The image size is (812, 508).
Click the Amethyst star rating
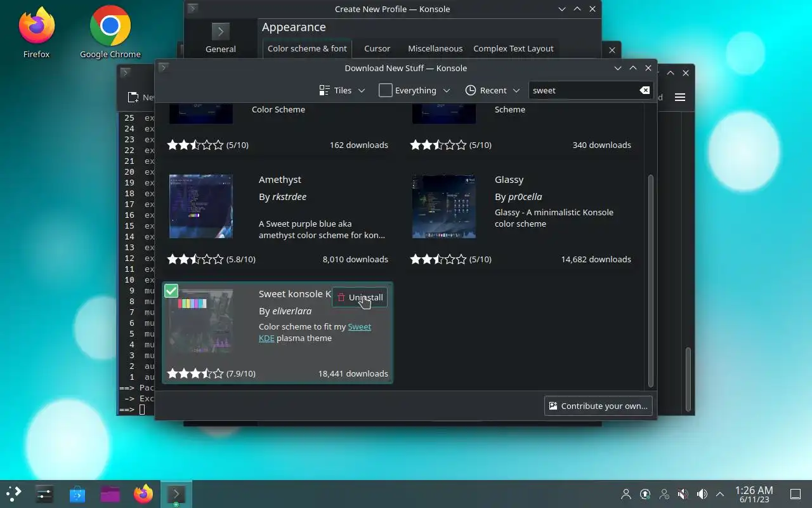[195, 259]
